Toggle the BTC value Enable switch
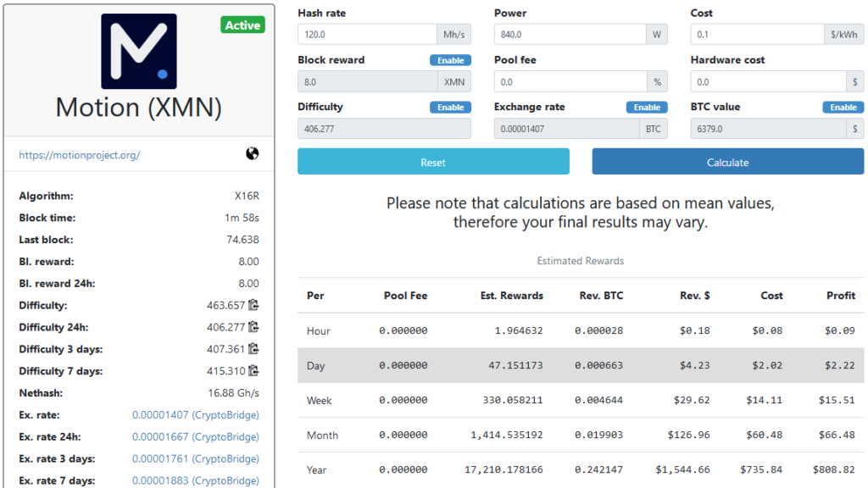Screen dimensions: 868x488 point(843,107)
